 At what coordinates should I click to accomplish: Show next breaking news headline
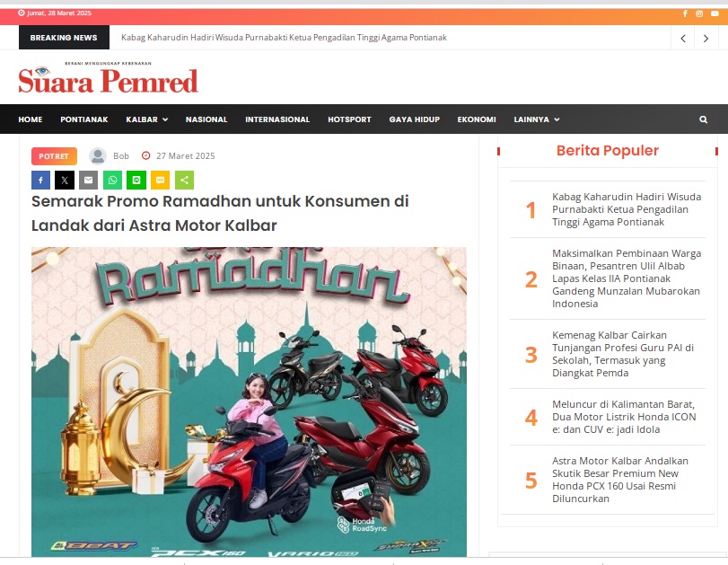click(706, 38)
